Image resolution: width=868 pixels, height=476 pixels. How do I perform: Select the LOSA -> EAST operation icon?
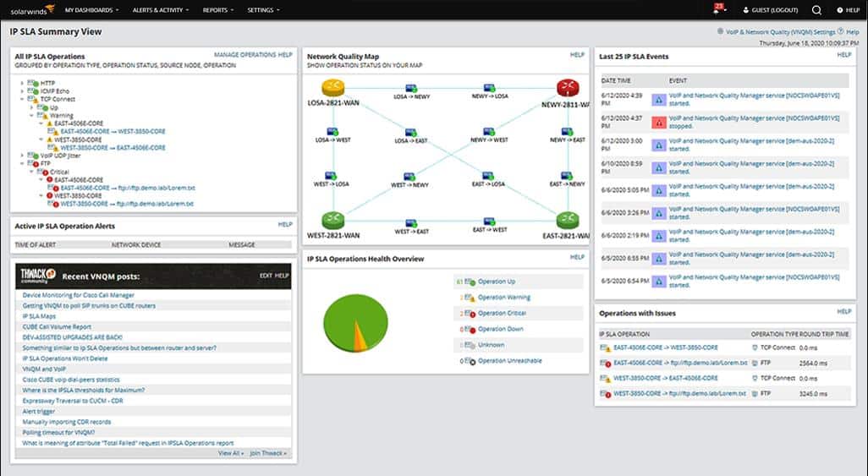coord(411,132)
